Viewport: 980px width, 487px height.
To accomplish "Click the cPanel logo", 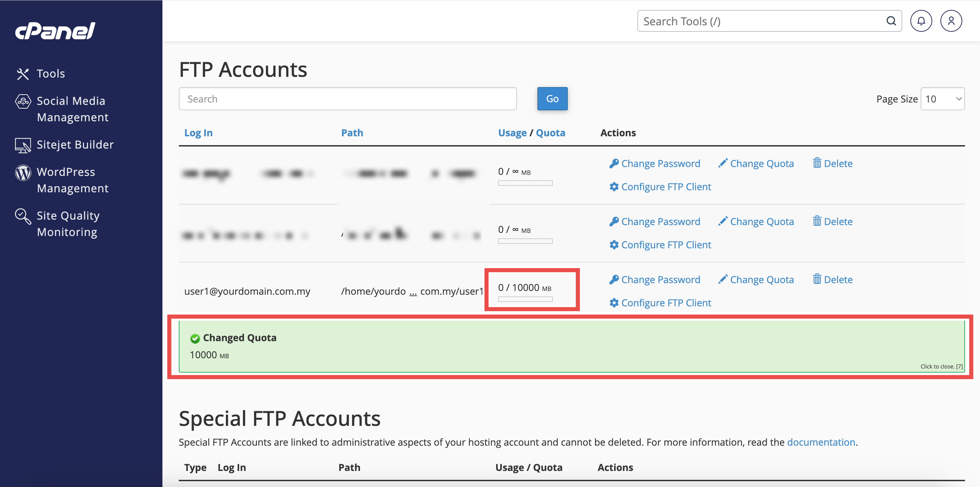I will click(x=55, y=30).
